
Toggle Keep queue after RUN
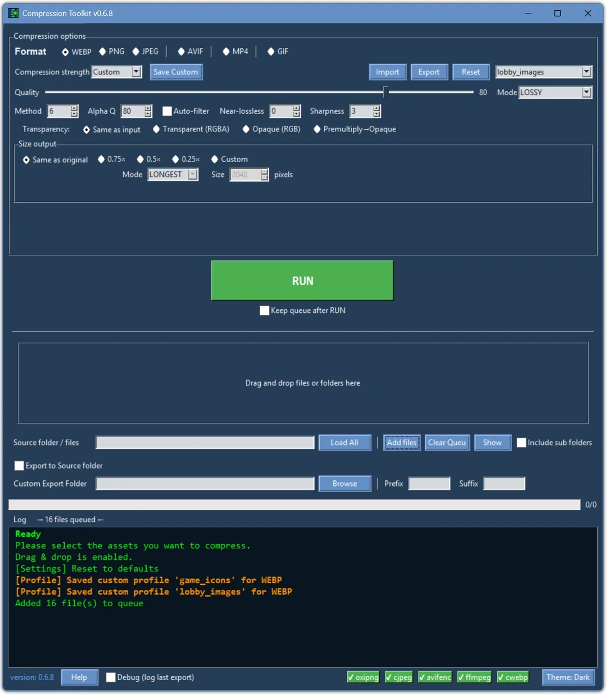[264, 310]
